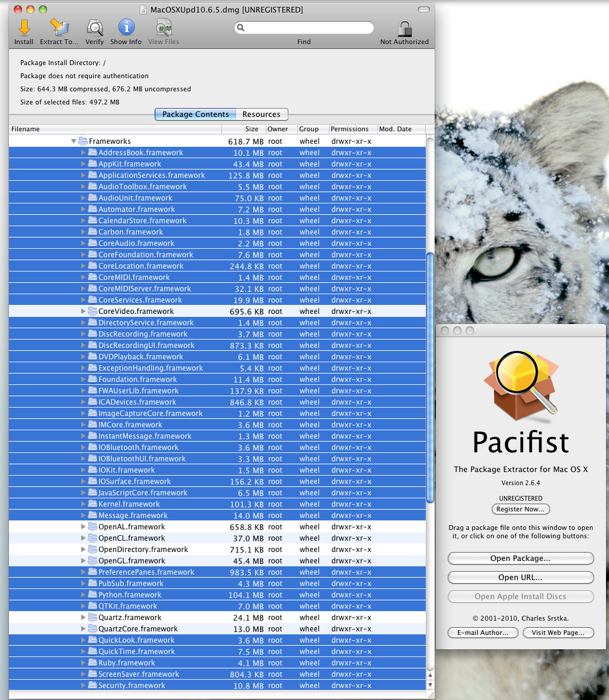Expand QuartzCore.framework disclosure triangle
The image size is (609, 700).
tap(83, 628)
